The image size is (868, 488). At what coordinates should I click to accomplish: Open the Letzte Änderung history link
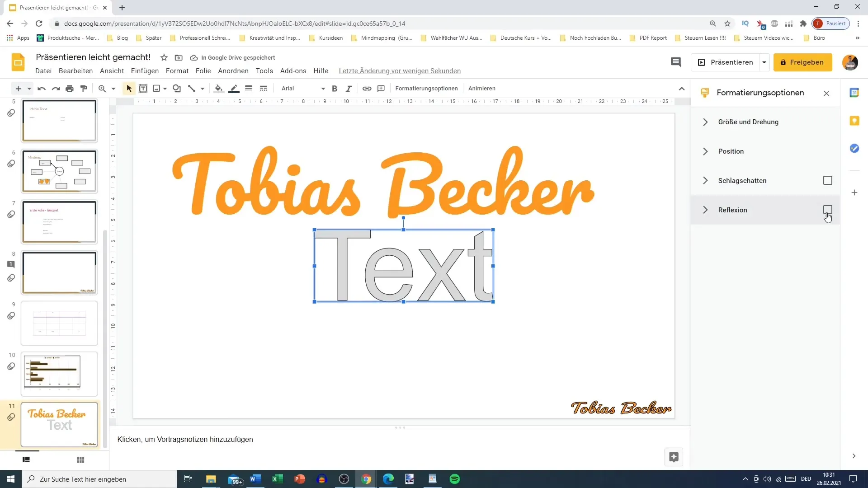400,71
